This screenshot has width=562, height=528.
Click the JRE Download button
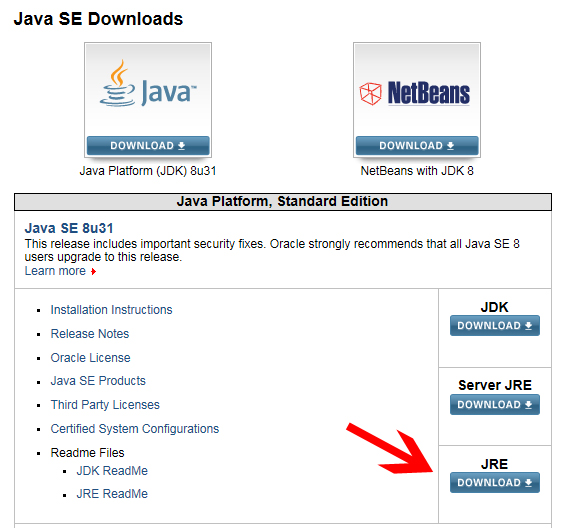point(495,482)
